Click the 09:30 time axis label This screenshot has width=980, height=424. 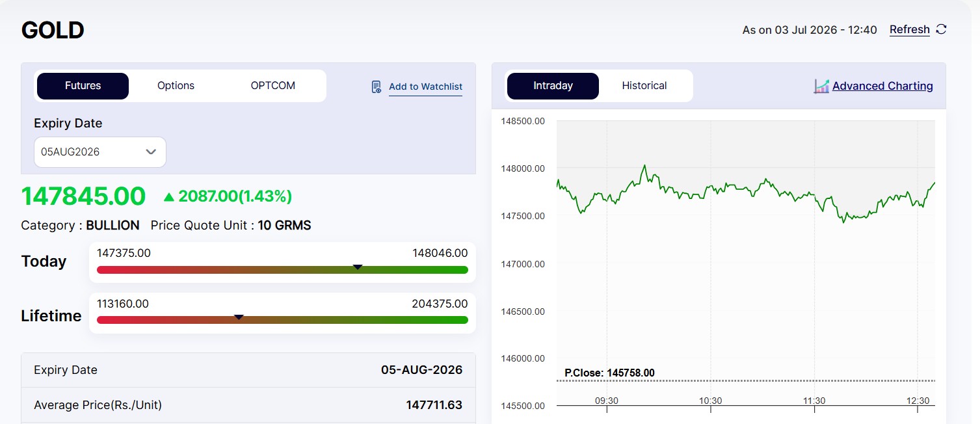tap(607, 401)
